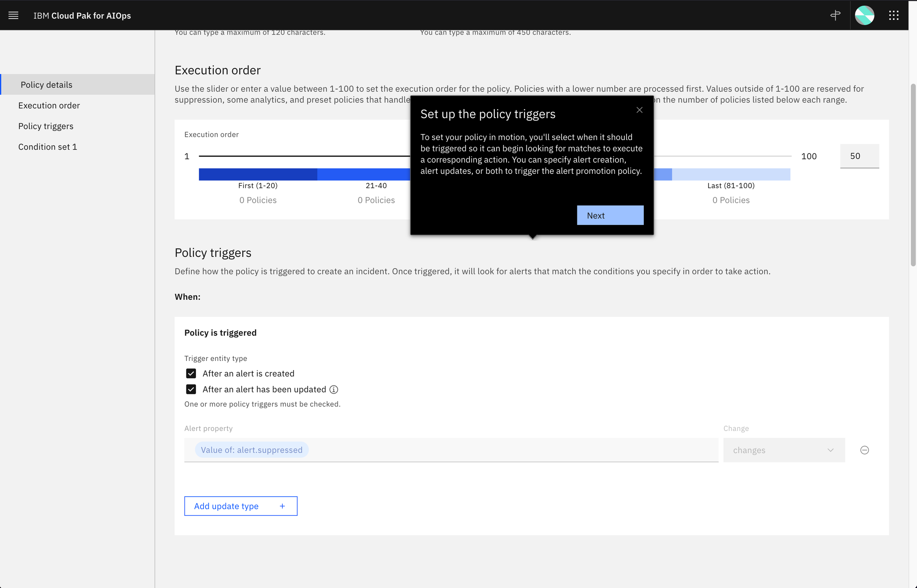Click the Trigger entity type label
The image size is (917, 588).
[216, 358]
